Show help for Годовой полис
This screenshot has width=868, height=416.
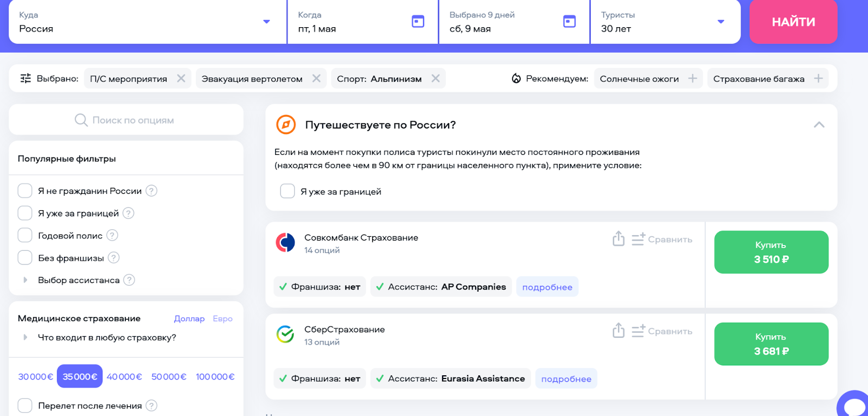pyautogui.click(x=112, y=235)
